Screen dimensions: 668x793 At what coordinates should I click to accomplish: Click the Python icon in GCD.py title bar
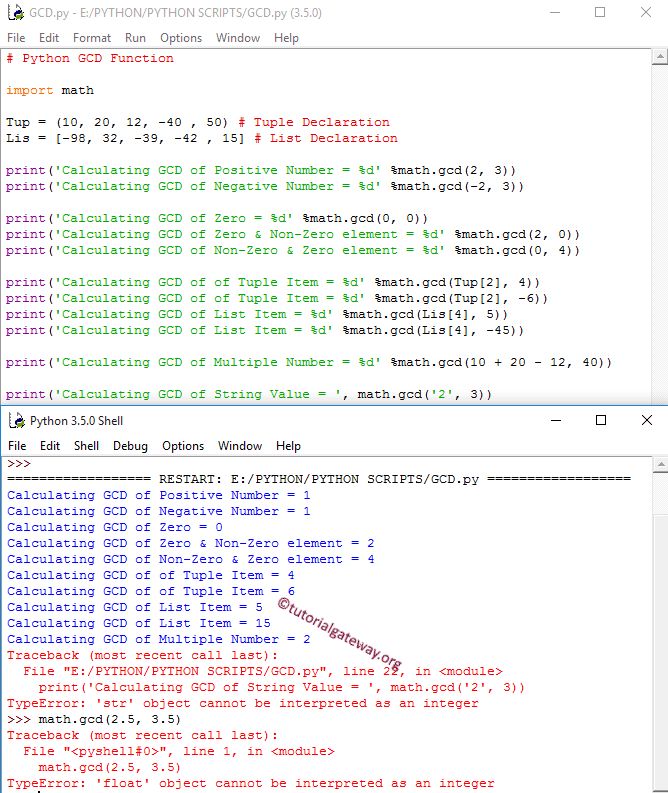[16, 12]
